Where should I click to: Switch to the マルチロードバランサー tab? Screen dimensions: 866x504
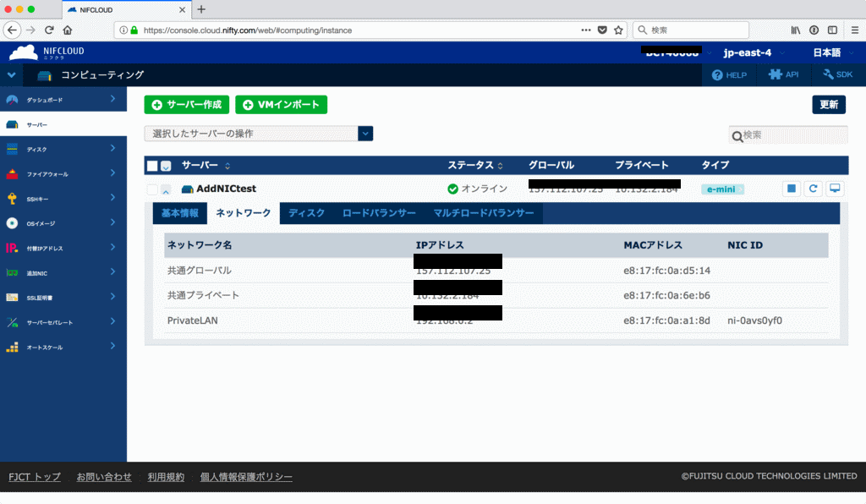483,213
